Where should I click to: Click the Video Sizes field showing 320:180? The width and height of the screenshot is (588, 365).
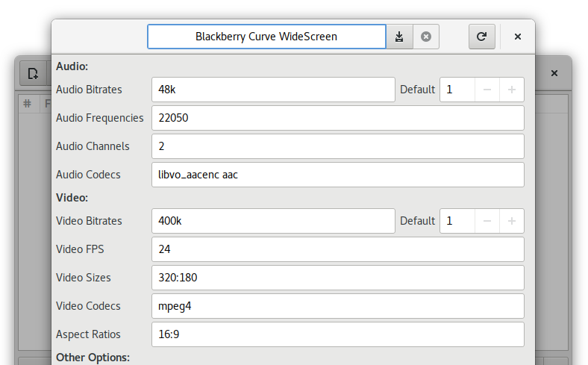pyautogui.click(x=338, y=278)
